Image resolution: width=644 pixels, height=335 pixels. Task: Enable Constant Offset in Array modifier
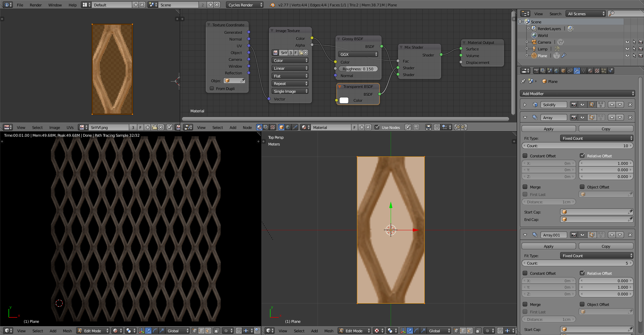coord(525,156)
